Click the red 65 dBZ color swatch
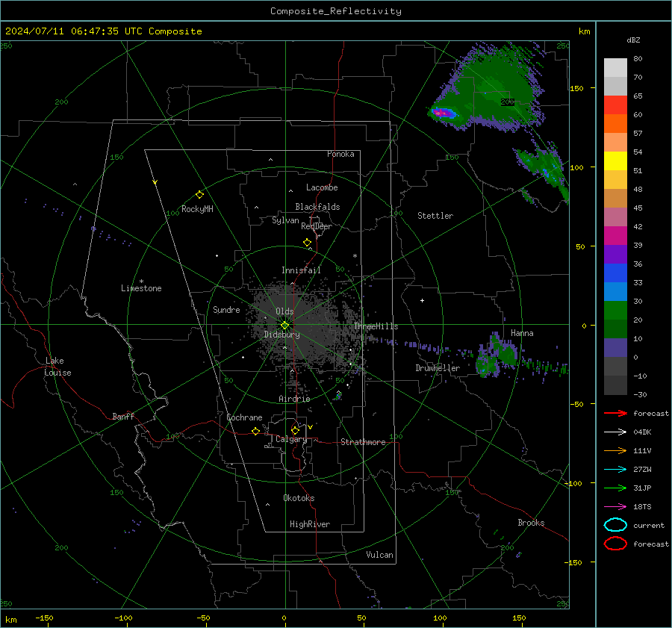The width and height of the screenshot is (672, 628). click(x=615, y=105)
